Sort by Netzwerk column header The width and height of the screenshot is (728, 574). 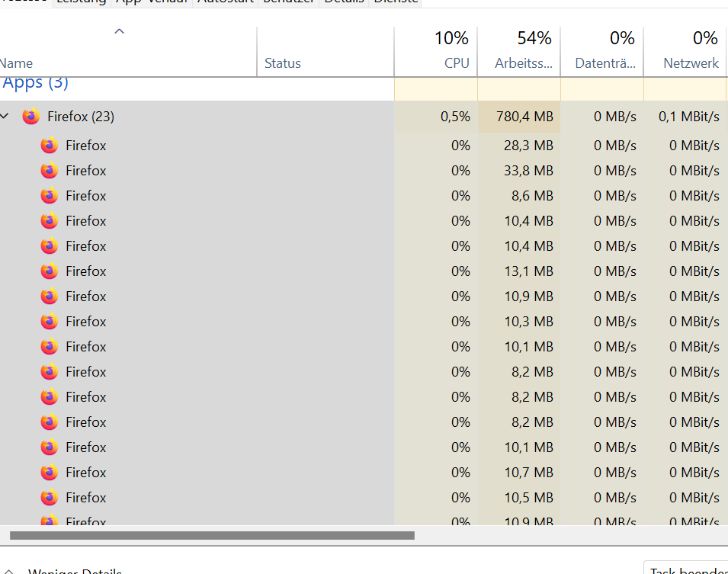tap(685, 51)
